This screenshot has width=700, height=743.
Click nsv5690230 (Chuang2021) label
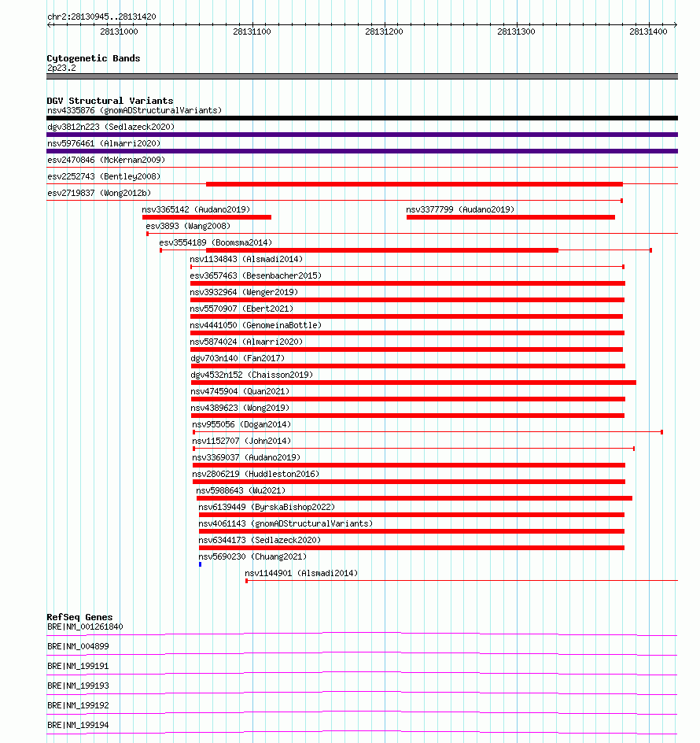[252, 556]
